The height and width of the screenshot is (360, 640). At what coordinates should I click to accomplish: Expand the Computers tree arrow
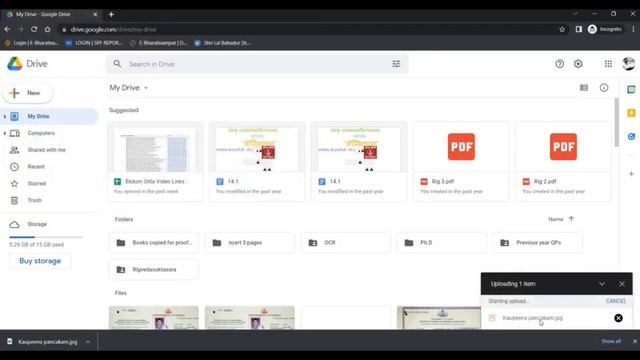click(x=4, y=133)
